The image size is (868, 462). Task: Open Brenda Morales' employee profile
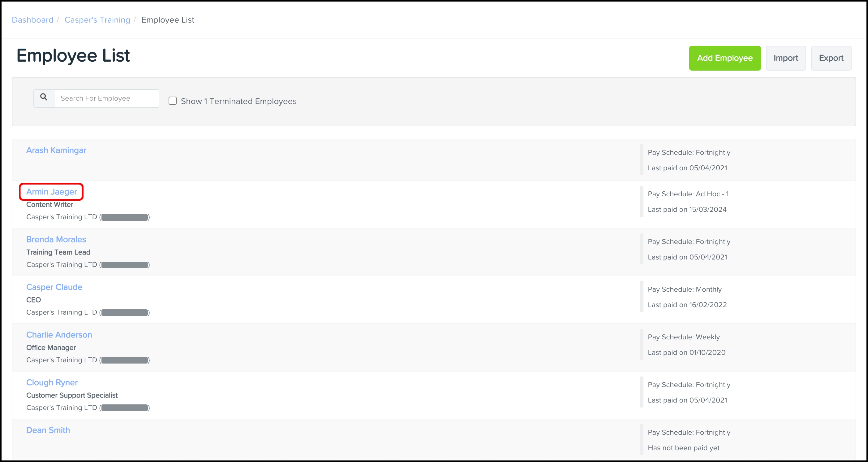pyautogui.click(x=56, y=239)
